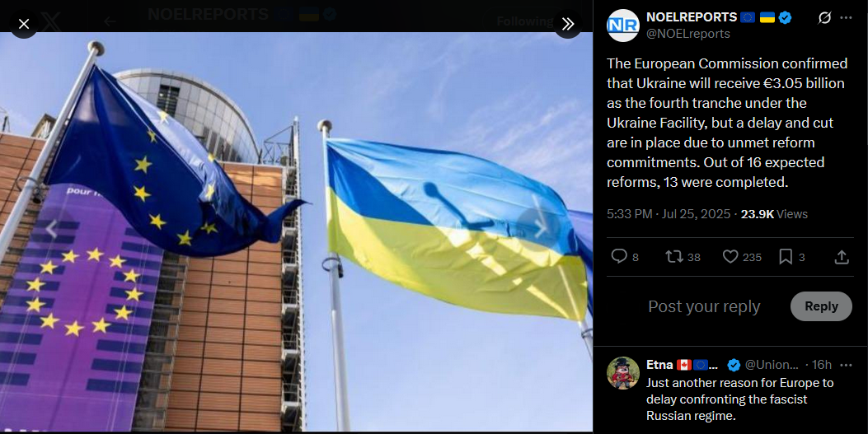The width and height of the screenshot is (868, 434).
Task: Repost the tweet showing 38 reposts
Action: pos(683,257)
